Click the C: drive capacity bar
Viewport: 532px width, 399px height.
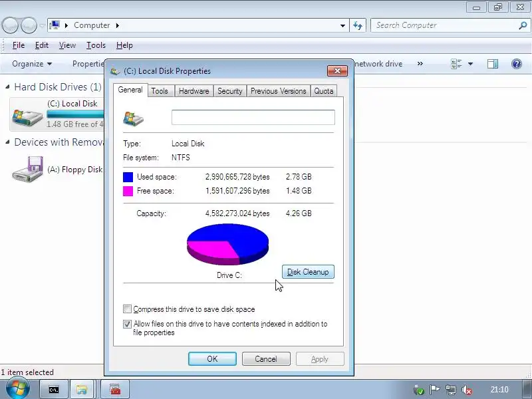(x=75, y=114)
